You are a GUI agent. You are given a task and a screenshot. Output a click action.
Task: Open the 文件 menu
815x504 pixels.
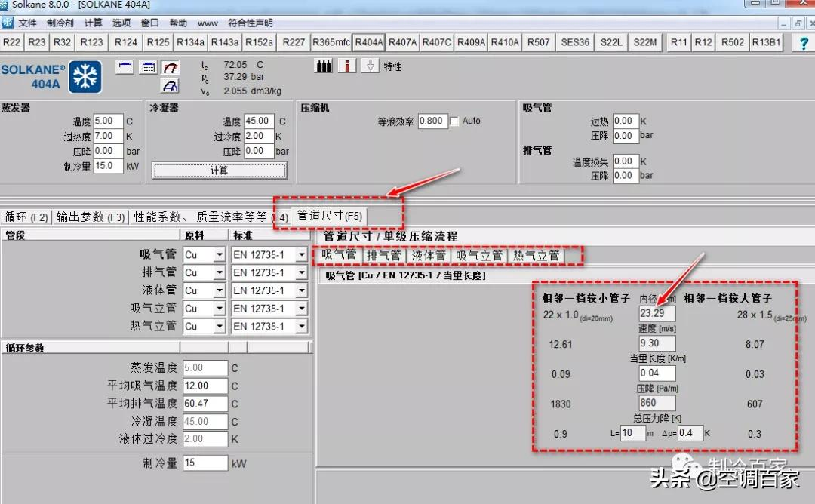pyautogui.click(x=28, y=23)
